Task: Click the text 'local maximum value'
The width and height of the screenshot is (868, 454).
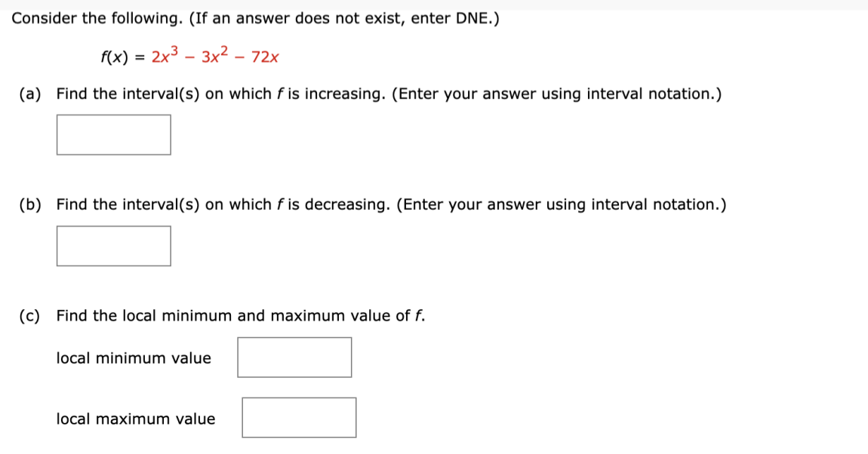Action: pos(136,419)
